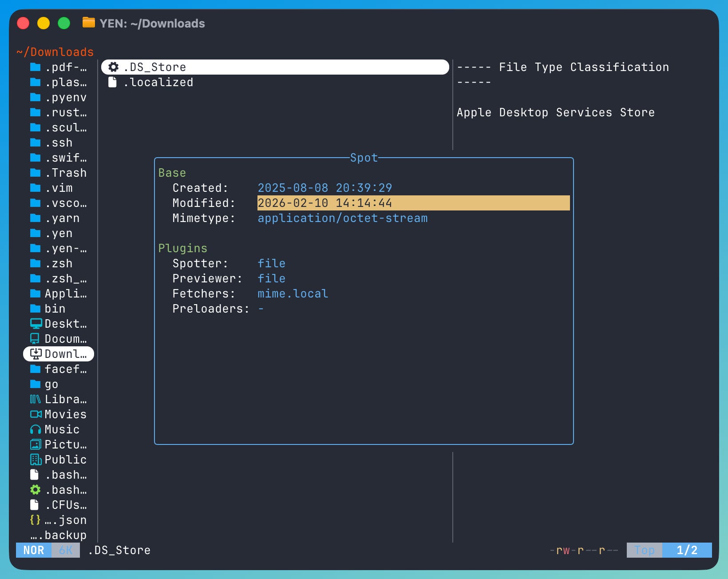Click the monitor icon for Desktop folder
Screen dimensions: 728x579
[36, 324]
